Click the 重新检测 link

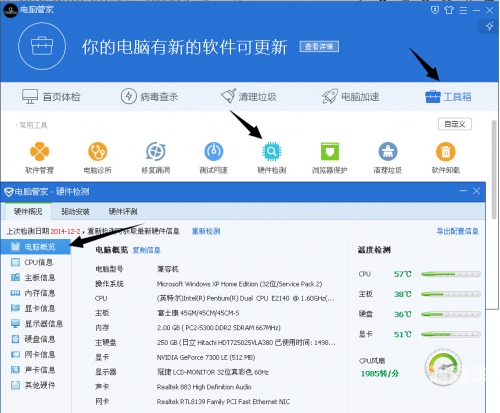point(206,231)
